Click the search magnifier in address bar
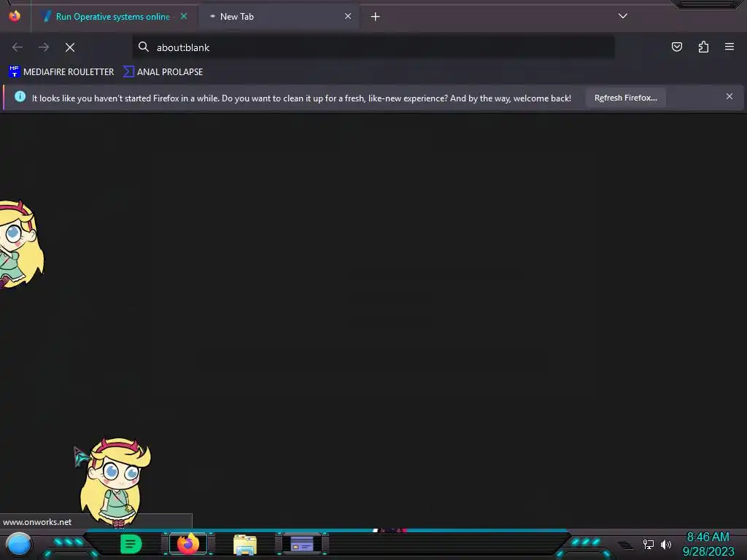 click(144, 47)
